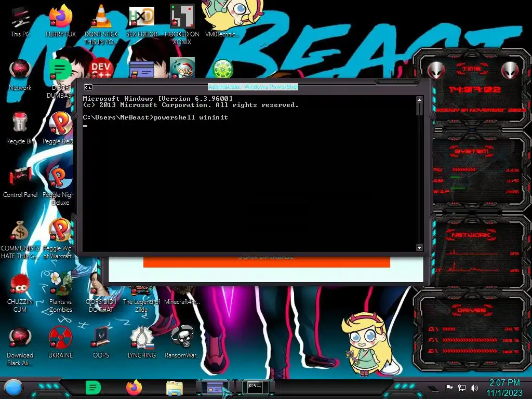532x399 pixels.
Task: Click the NETWORK gadget header
Action: coord(471,235)
